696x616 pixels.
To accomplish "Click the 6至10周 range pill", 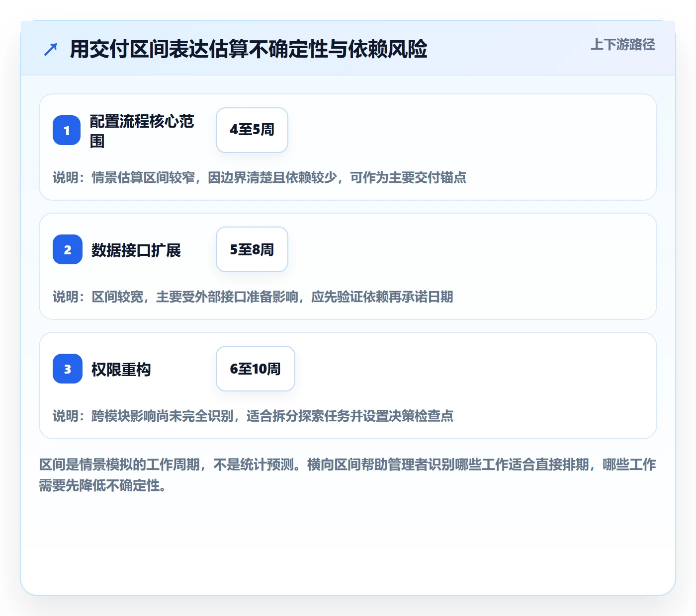I will click(x=256, y=369).
